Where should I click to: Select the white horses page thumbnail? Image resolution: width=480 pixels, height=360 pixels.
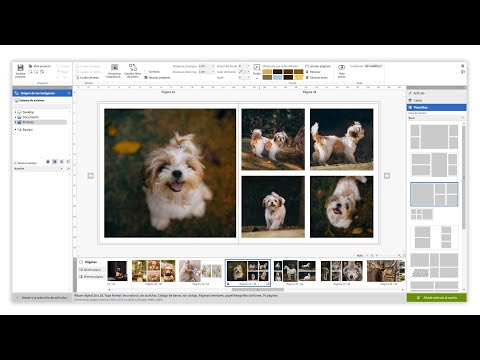[x=295, y=270]
